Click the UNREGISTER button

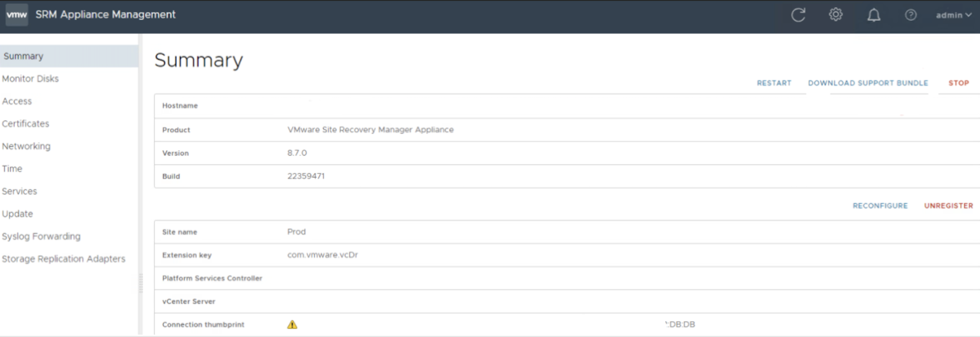click(x=949, y=206)
